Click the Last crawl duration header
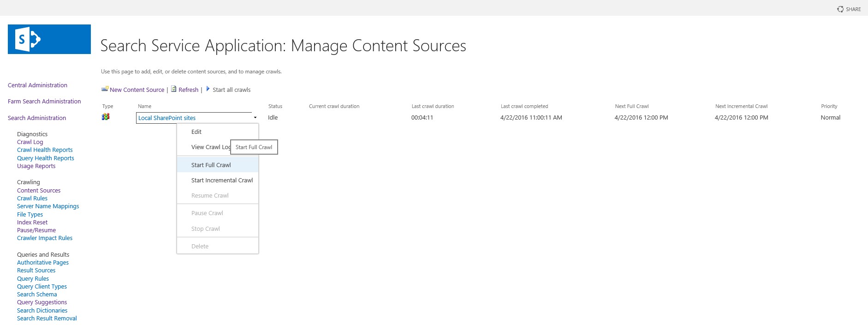Screen dimensions: 868x325 coord(433,106)
